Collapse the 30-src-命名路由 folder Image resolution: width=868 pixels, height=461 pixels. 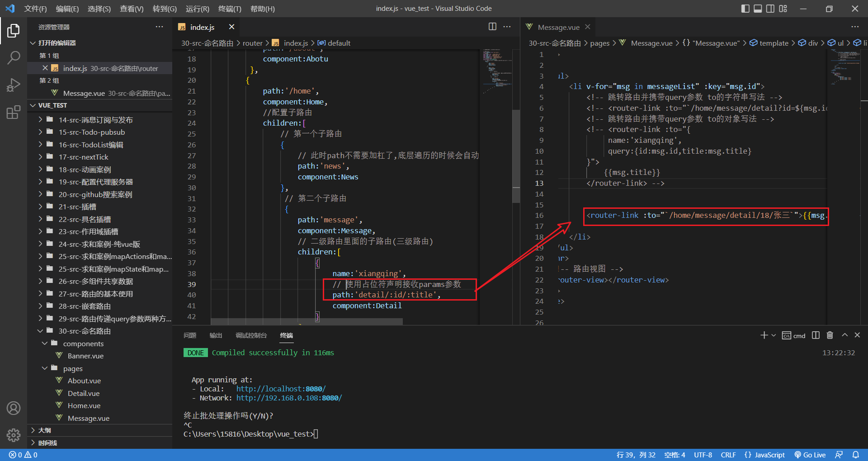(x=99, y=331)
